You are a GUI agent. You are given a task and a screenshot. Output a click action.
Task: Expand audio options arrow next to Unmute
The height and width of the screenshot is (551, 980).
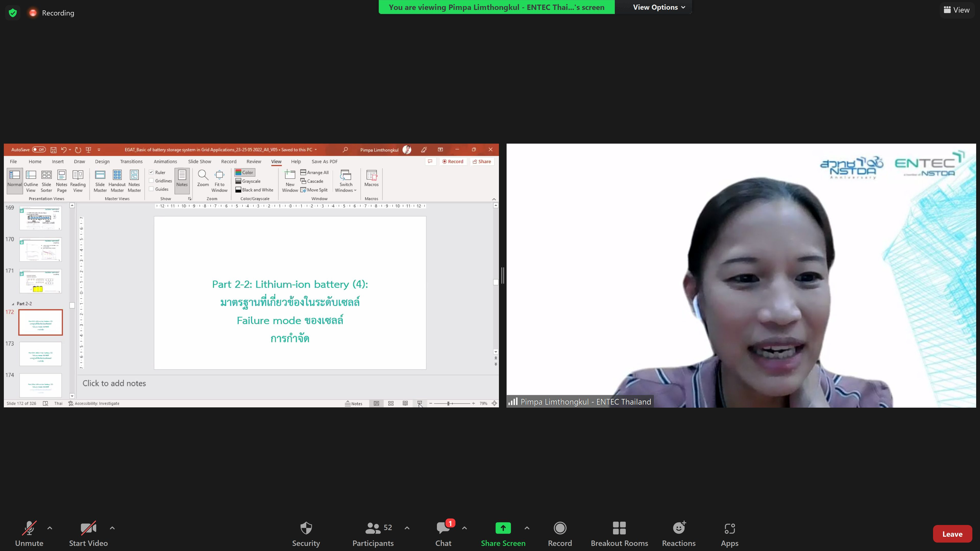click(50, 528)
